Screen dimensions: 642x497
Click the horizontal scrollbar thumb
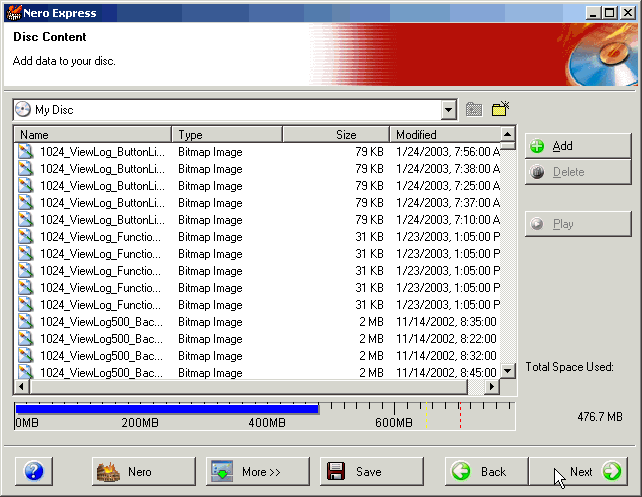click(248, 386)
